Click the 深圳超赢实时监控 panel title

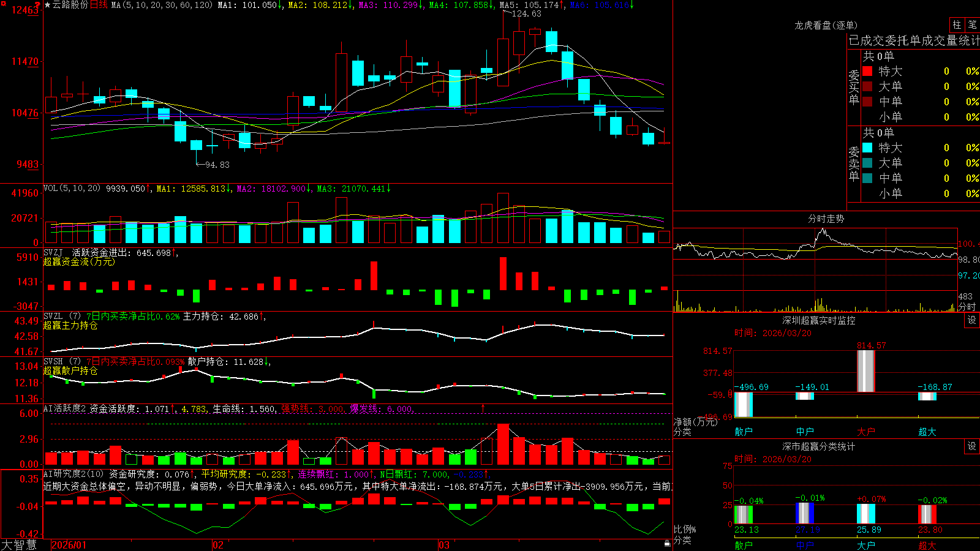tap(818, 320)
